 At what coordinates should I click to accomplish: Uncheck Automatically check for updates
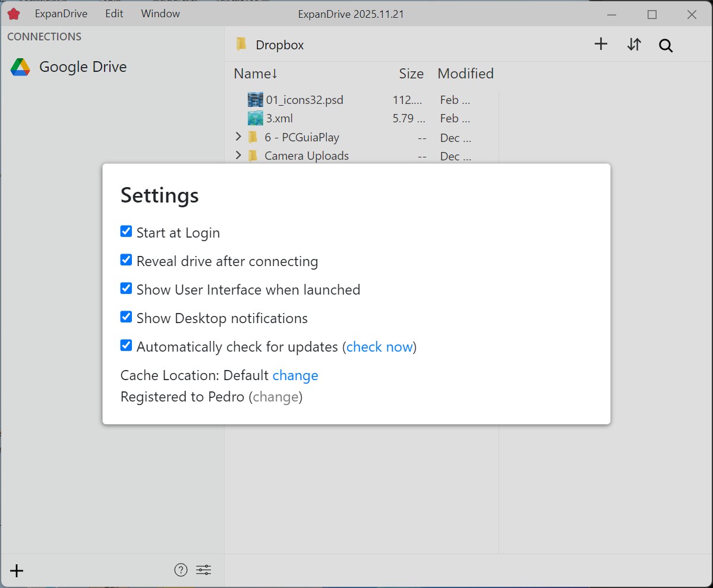(126, 346)
